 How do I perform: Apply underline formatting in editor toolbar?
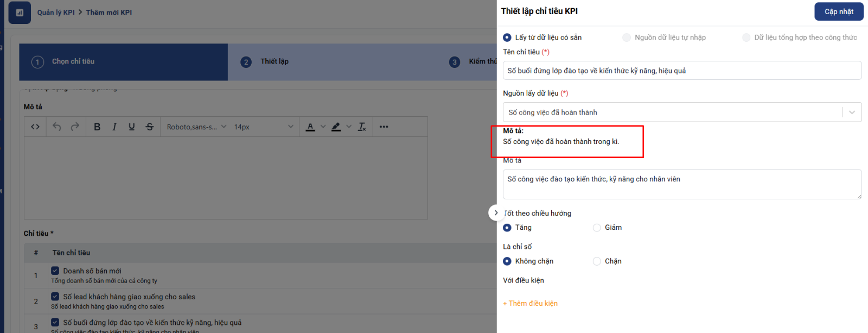[x=131, y=127]
